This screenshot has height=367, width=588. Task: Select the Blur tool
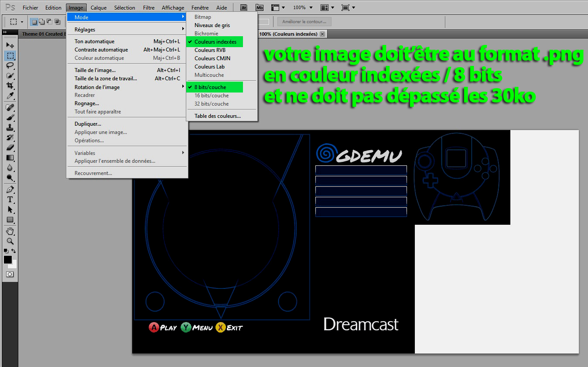(10, 168)
